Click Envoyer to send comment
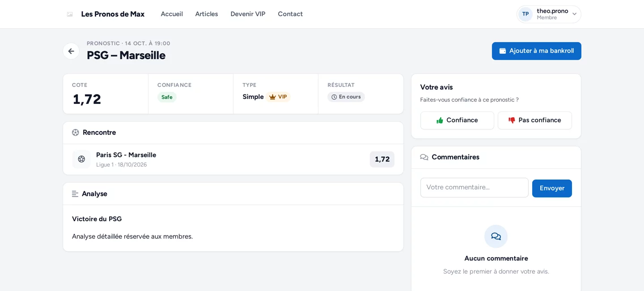644x291 pixels. tap(552, 188)
